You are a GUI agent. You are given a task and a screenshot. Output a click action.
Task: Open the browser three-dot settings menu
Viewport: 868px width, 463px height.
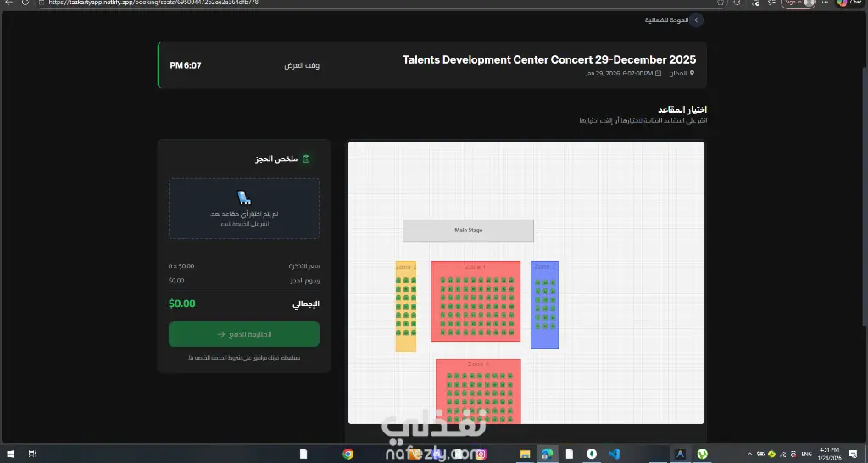pyautogui.click(x=825, y=3)
